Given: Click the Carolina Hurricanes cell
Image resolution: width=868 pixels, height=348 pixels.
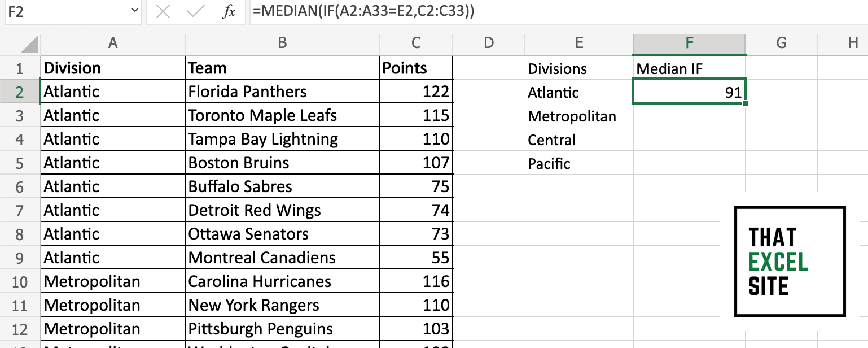Looking at the screenshot, I should [x=282, y=281].
